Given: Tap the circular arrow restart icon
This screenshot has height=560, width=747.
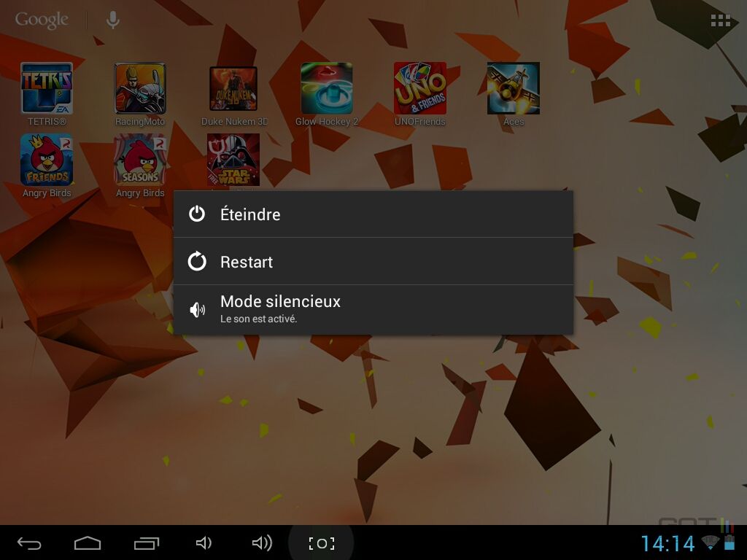Looking at the screenshot, I should point(197,262).
